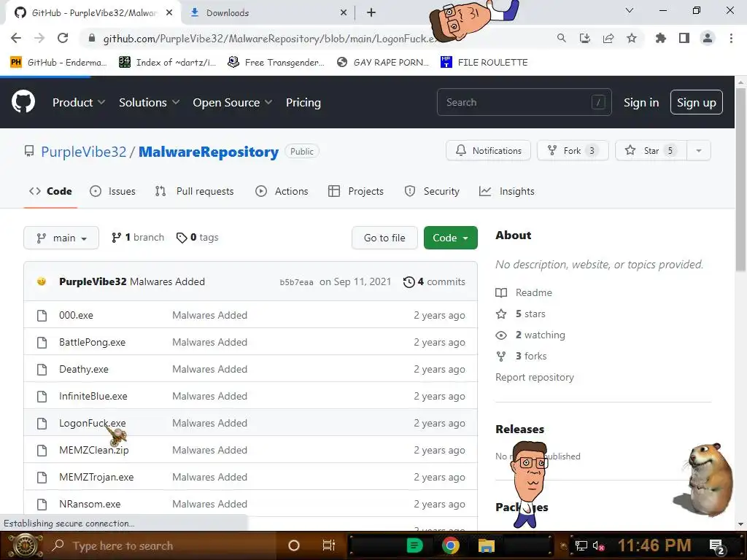Open the MalwareRepository repo link

(208, 152)
